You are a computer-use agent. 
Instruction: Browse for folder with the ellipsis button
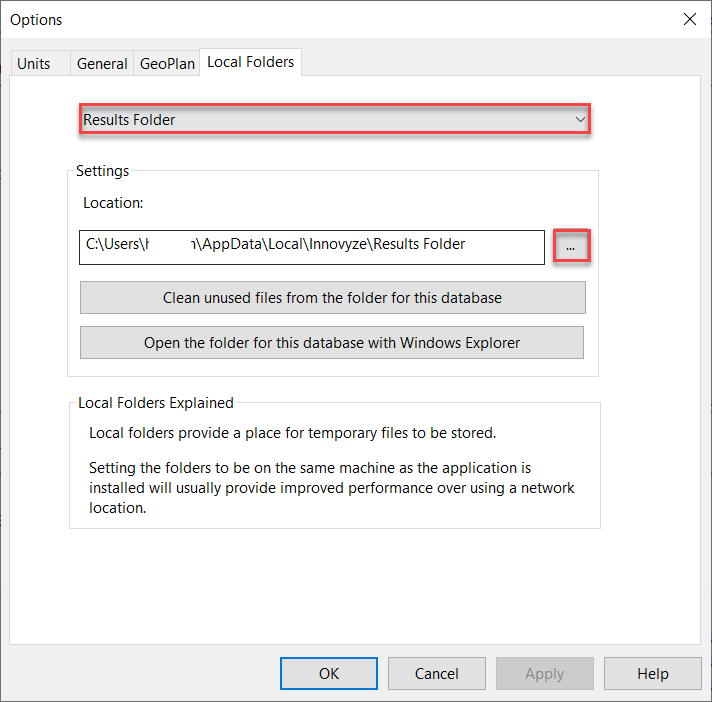[570, 246]
